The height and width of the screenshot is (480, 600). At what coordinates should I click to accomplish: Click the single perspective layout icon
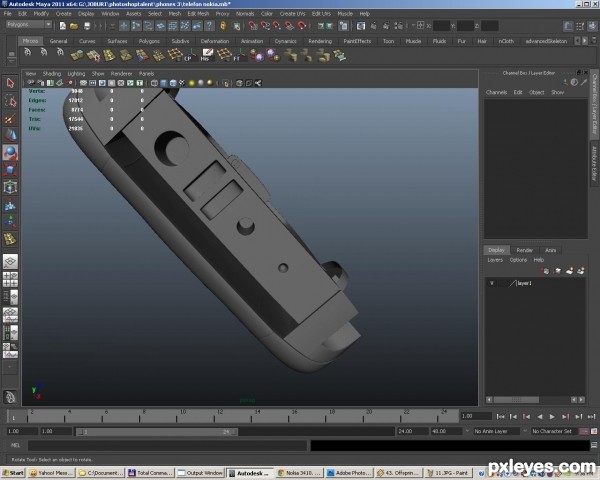click(10, 262)
